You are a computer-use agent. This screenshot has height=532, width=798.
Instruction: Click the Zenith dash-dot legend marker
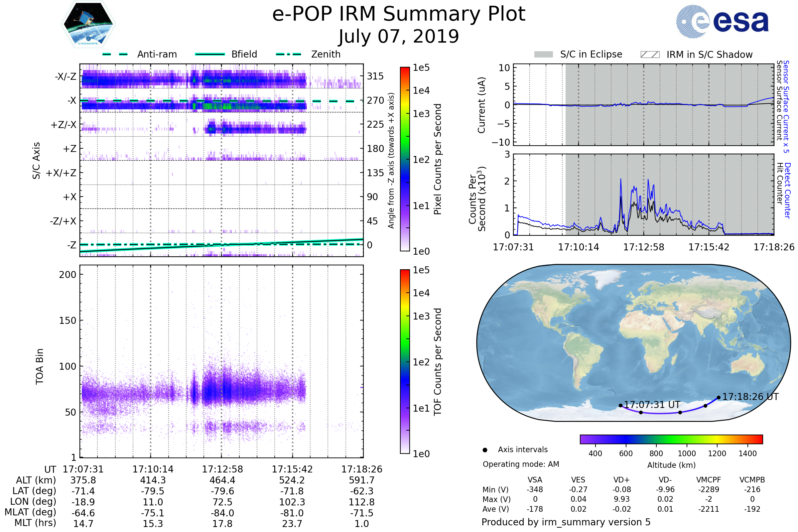click(288, 54)
